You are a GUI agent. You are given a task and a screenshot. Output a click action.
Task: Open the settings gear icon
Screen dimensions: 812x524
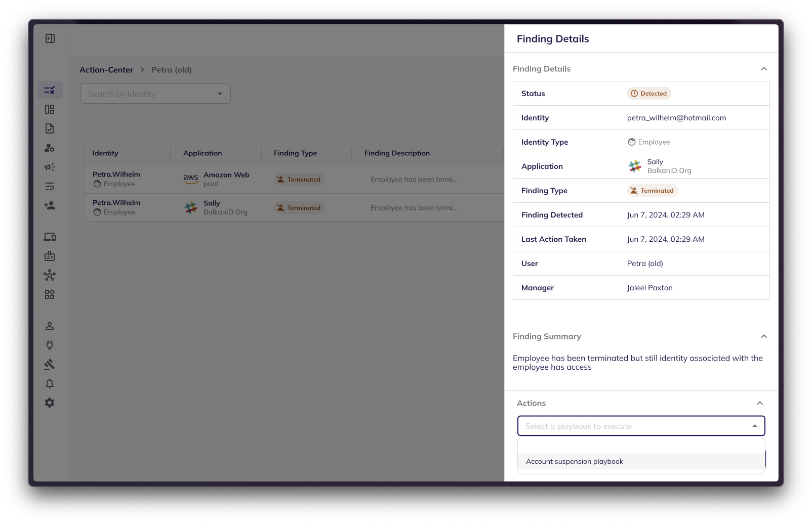point(50,403)
